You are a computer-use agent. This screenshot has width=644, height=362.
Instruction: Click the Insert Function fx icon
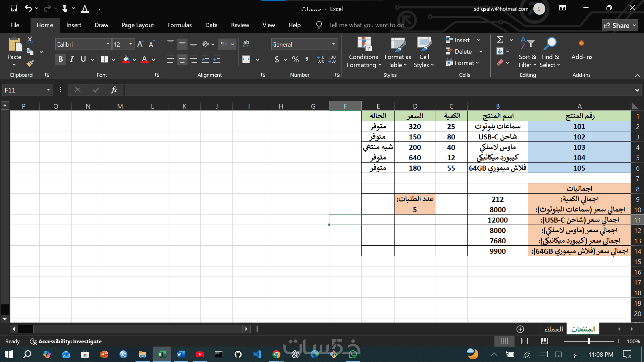[114, 90]
